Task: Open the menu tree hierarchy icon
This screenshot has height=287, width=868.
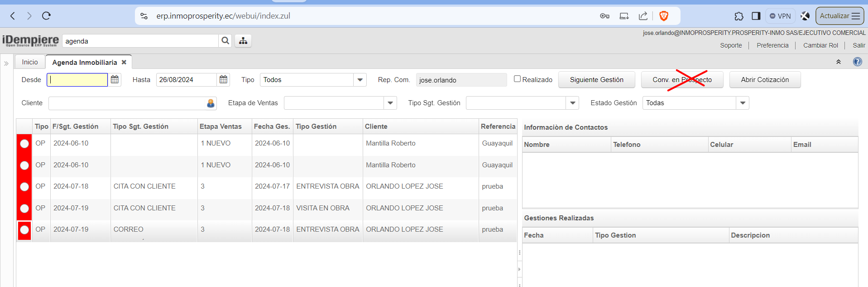Action: pos(243,41)
